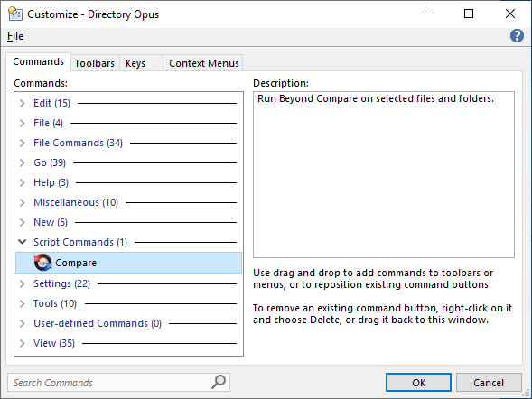Image resolution: width=532 pixels, height=399 pixels.
Task: Select the File (4) label
Action: coord(48,123)
